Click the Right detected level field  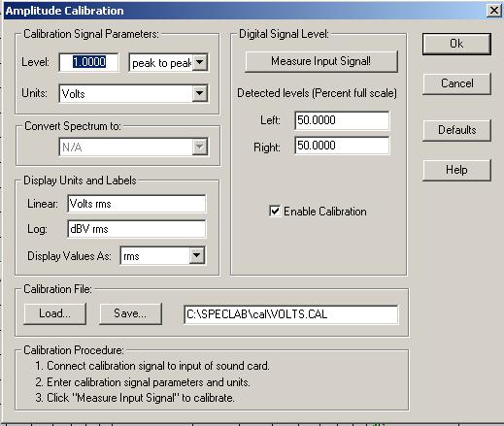point(342,146)
